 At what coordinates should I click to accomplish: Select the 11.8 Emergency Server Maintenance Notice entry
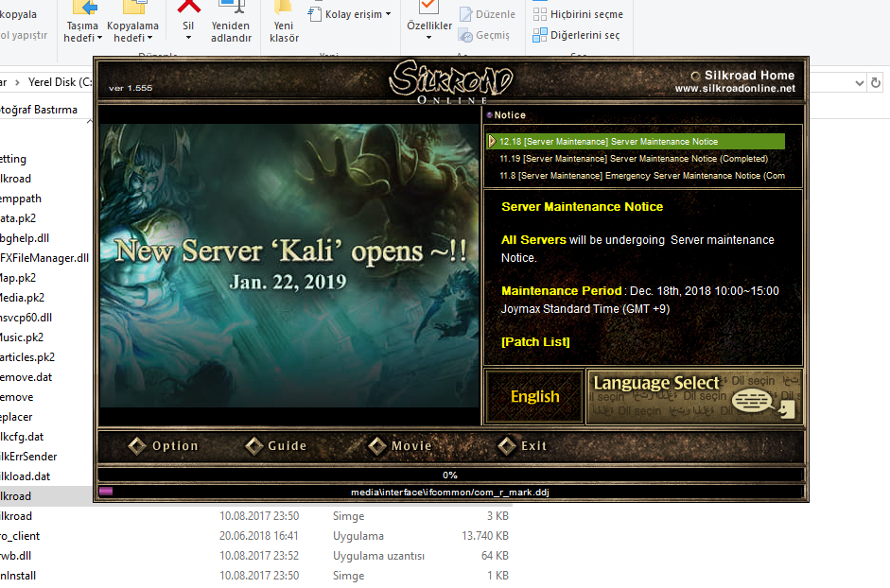coord(642,176)
